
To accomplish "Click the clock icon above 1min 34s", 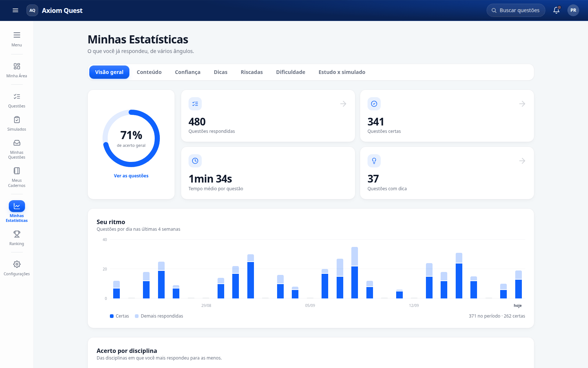I will [x=195, y=161].
